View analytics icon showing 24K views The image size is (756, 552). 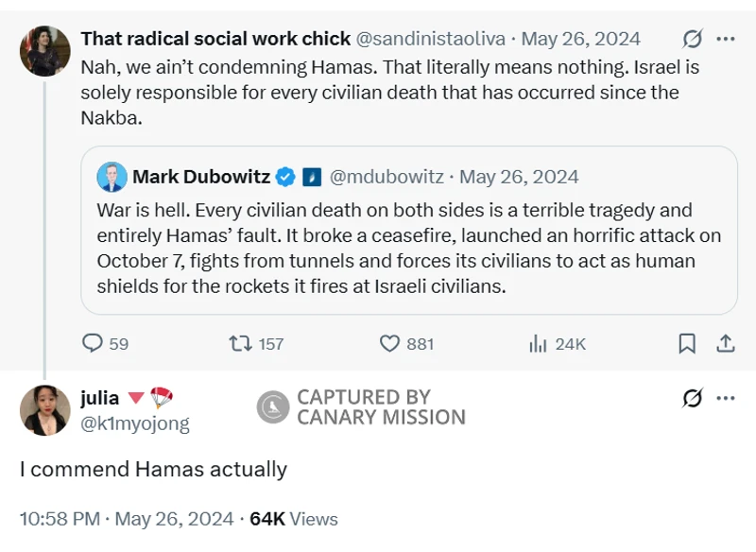coord(539,343)
